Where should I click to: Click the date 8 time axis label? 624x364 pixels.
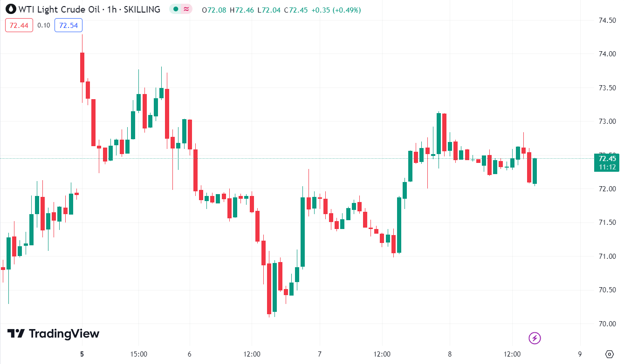(450, 354)
